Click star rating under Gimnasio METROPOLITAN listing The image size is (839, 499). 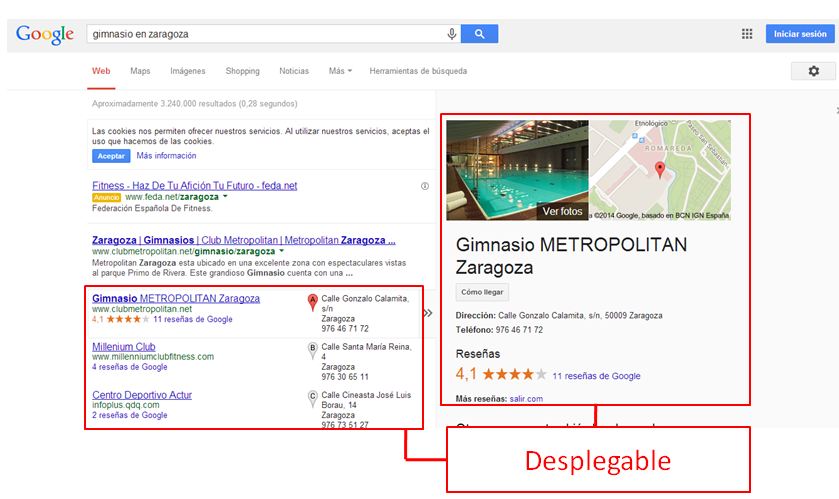pos(127,319)
